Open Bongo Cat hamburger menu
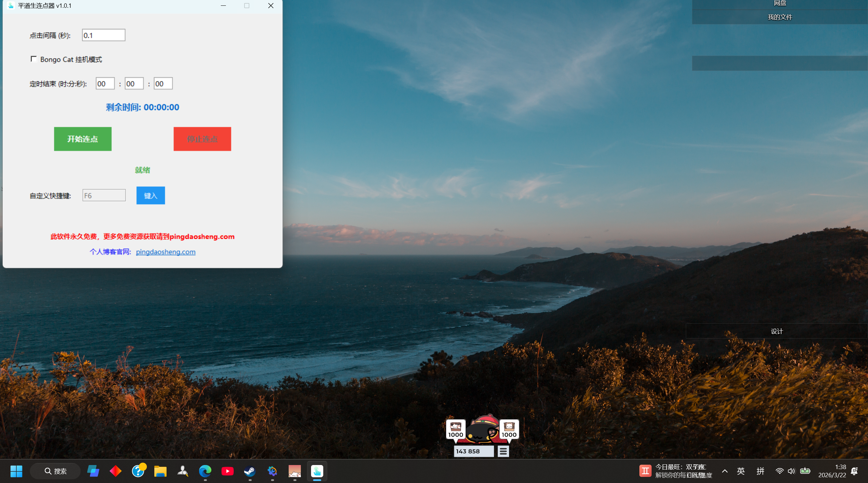 click(503, 451)
